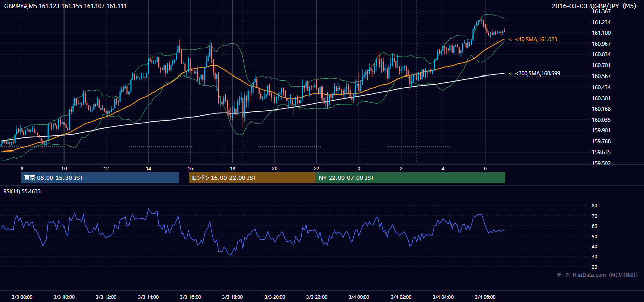Image resolution: width=644 pixels, height=302 pixels.
Task: Click the bottom time label 3/3 18:00
Action: tap(232, 297)
